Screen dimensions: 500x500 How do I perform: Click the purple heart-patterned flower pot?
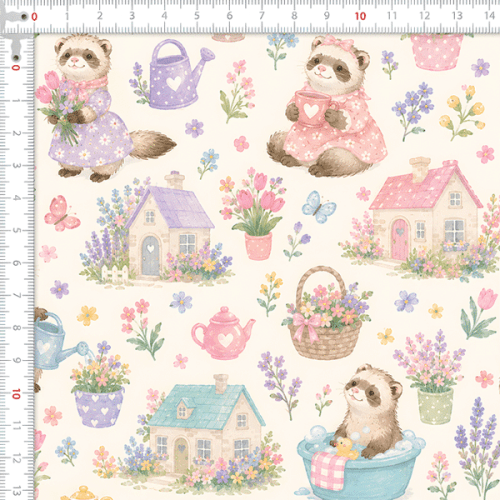[x=99, y=407]
